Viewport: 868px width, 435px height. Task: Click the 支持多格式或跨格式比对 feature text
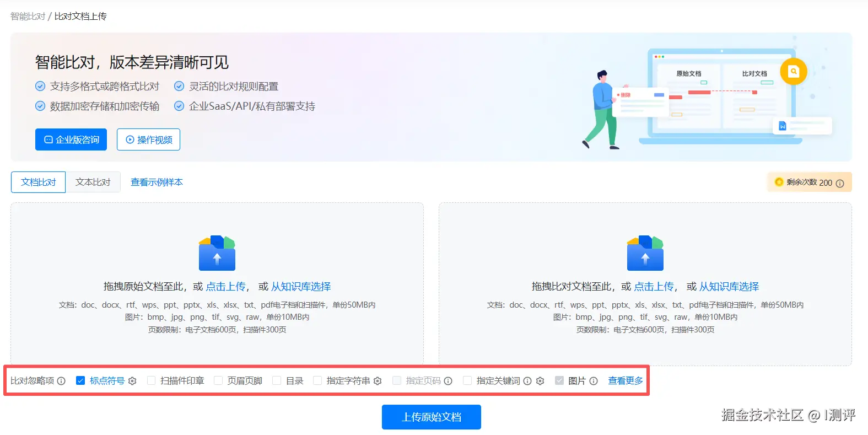point(105,87)
